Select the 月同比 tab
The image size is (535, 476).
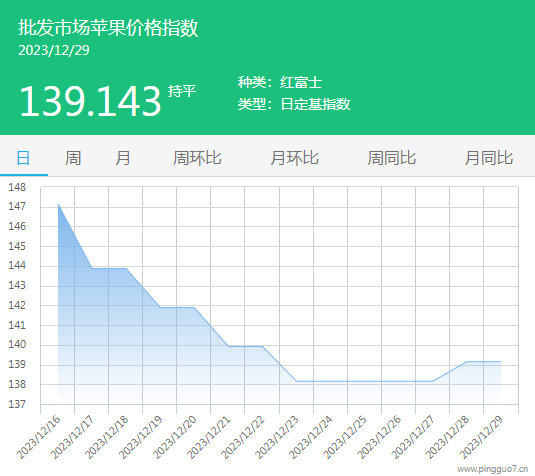tap(489, 158)
